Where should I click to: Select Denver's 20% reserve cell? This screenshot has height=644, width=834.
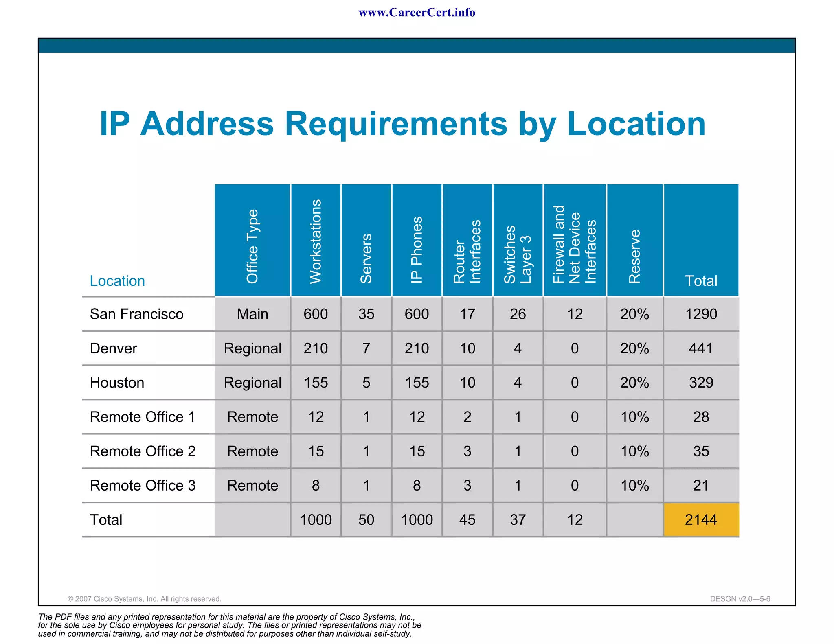[x=634, y=348]
